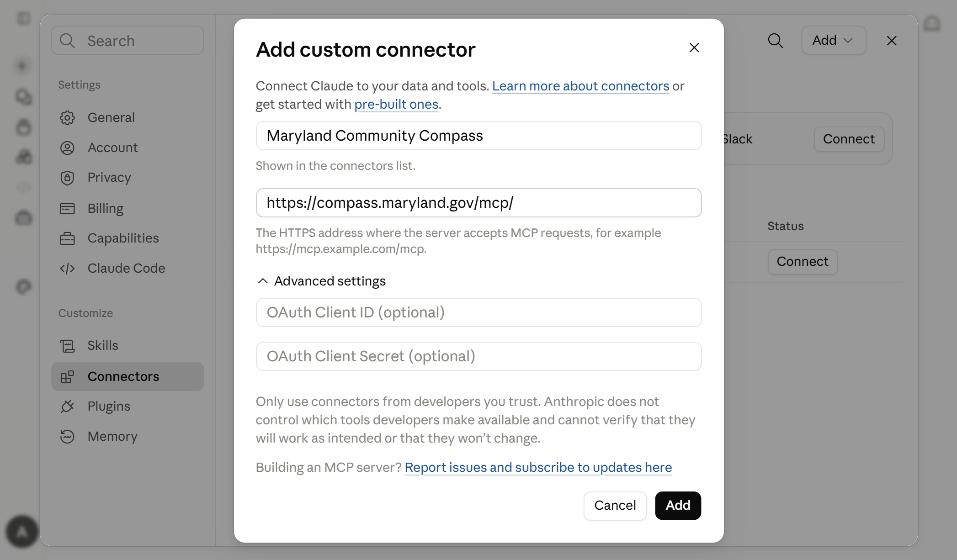Open the Add dropdown in connectors header
This screenshot has width=957, height=560.
[833, 40]
